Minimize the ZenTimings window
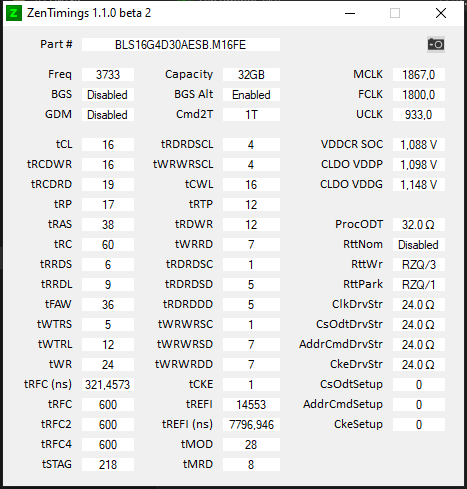This screenshot has width=467, height=489. pos(350,13)
